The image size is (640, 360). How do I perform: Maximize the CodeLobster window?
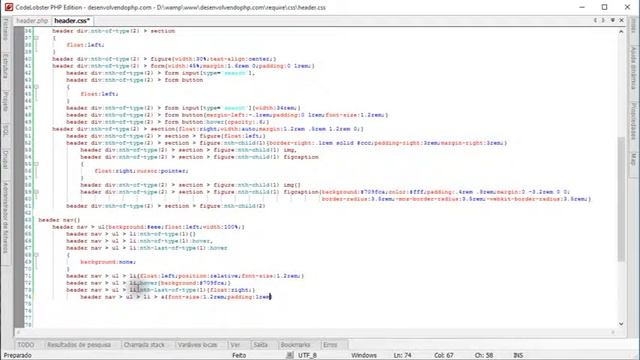click(604, 7)
